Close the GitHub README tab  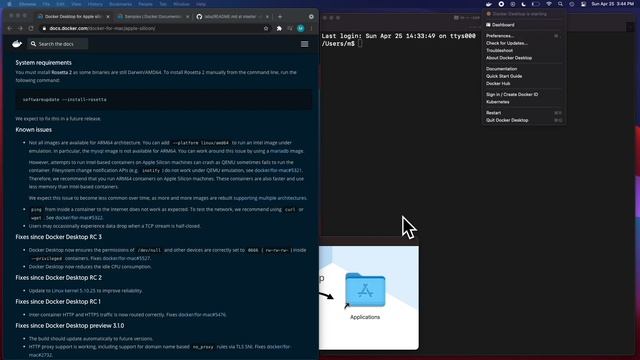click(267, 17)
